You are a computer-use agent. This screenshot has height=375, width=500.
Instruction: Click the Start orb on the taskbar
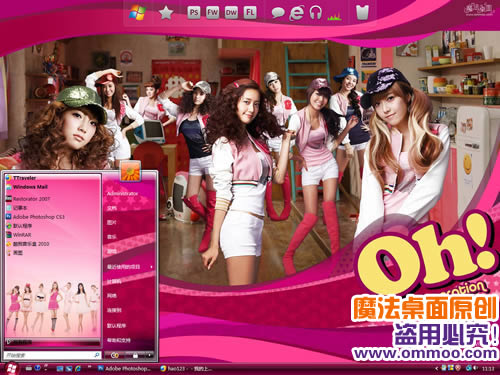pyautogui.click(x=11, y=368)
